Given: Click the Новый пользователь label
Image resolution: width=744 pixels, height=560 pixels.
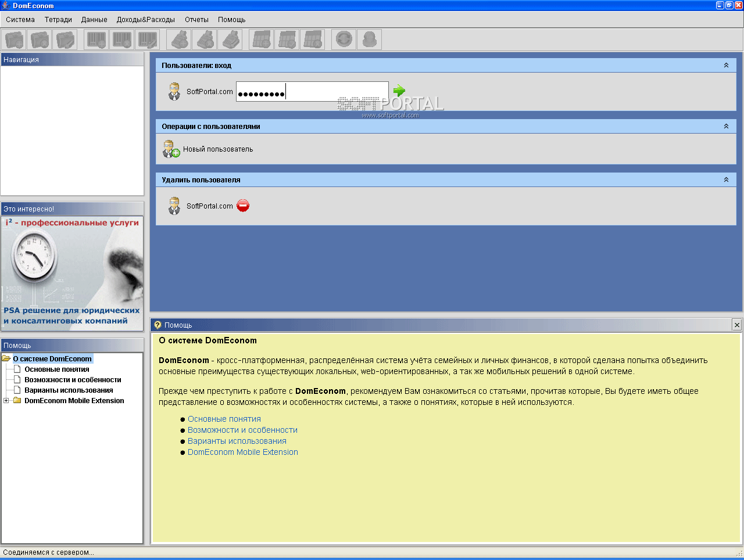Looking at the screenshot, I should (218, 149).
